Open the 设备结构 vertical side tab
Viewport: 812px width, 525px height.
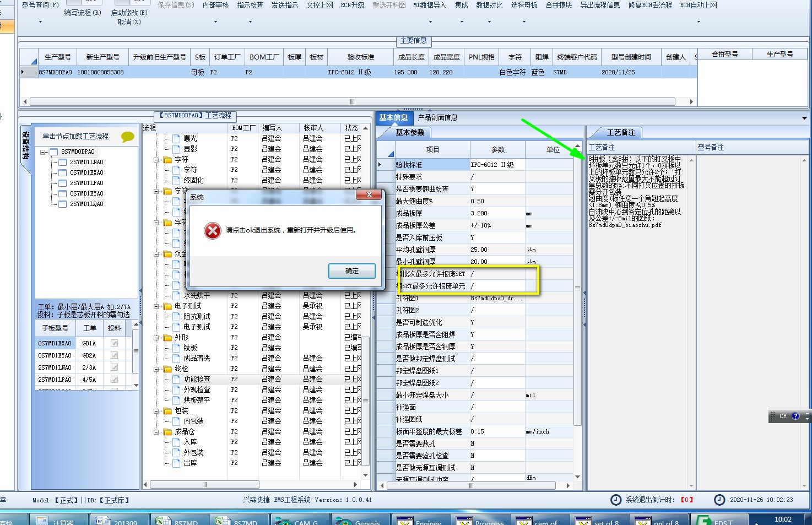point(25,145)
